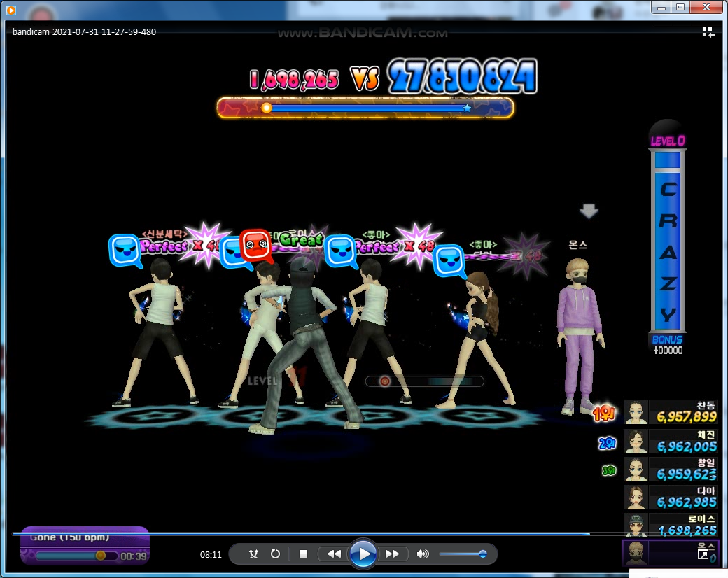Click the score 6,962,985
Screen dimensions: 728x578
(x=687, y=502)
